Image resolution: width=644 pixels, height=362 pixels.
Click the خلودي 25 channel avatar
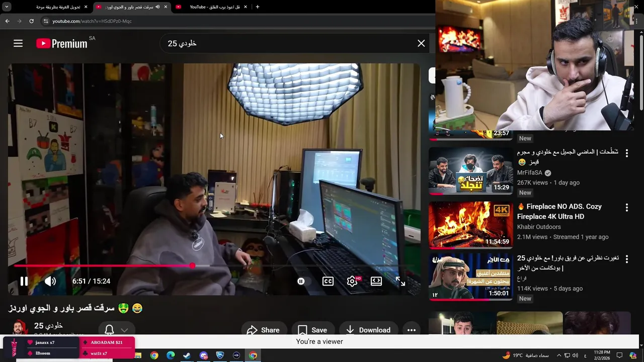[x=20, y=328]
